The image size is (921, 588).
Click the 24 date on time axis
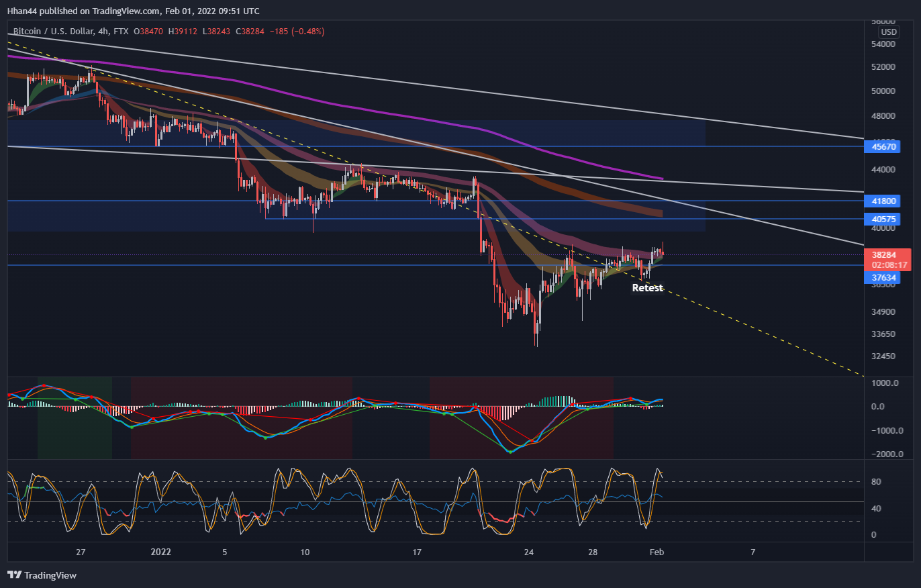[529, 552]
